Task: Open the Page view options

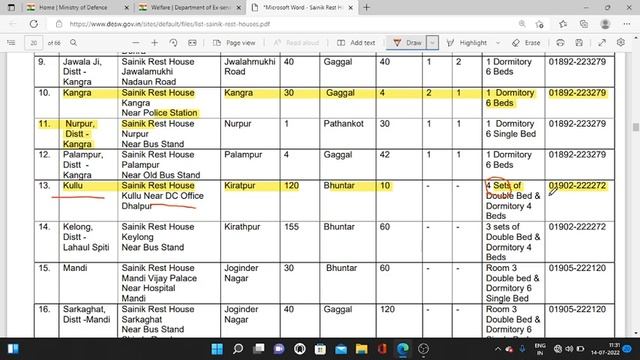Action: tap(234, 42)
